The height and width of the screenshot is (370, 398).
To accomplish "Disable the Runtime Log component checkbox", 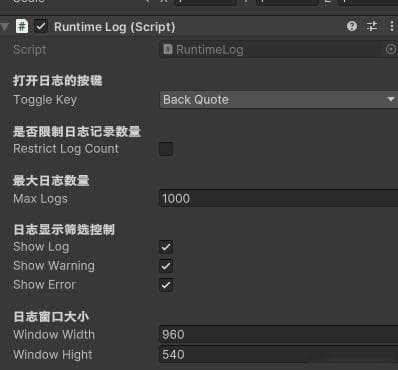I will 41,26.
